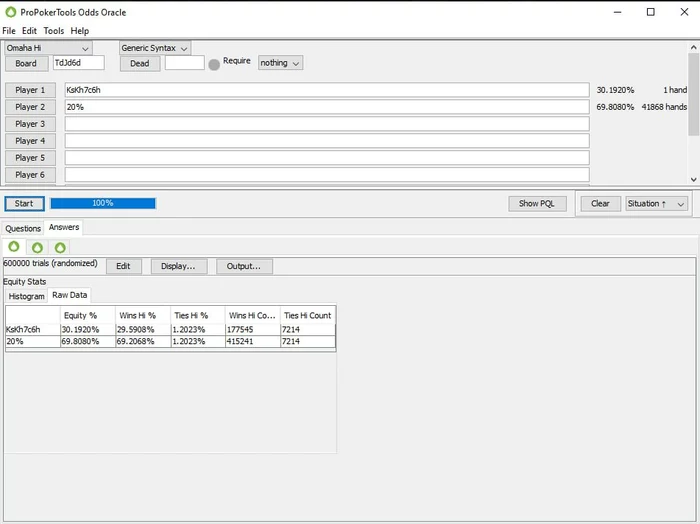Select the KsKh7c6h row label in table
Viewport: 700px width, 524px height.
[x=33, y=330]
